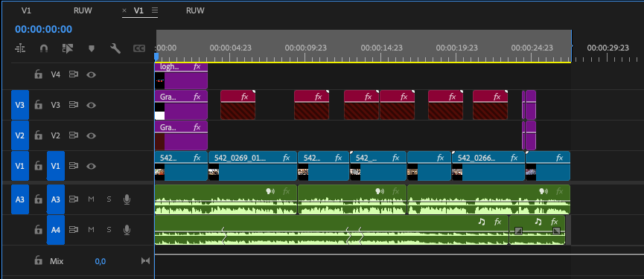Select the Gra... clip on V2
The height and width of the screenshot is (279, 644).
(181, 135)
